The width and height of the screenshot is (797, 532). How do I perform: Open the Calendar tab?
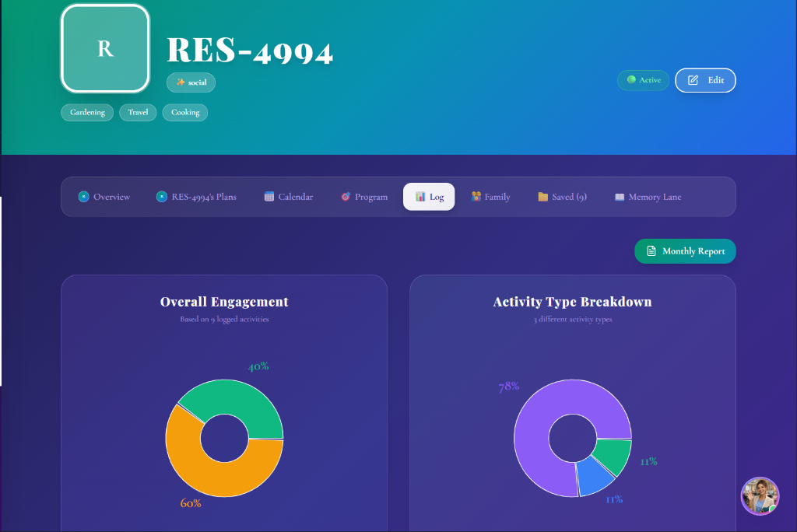point(289,197)
